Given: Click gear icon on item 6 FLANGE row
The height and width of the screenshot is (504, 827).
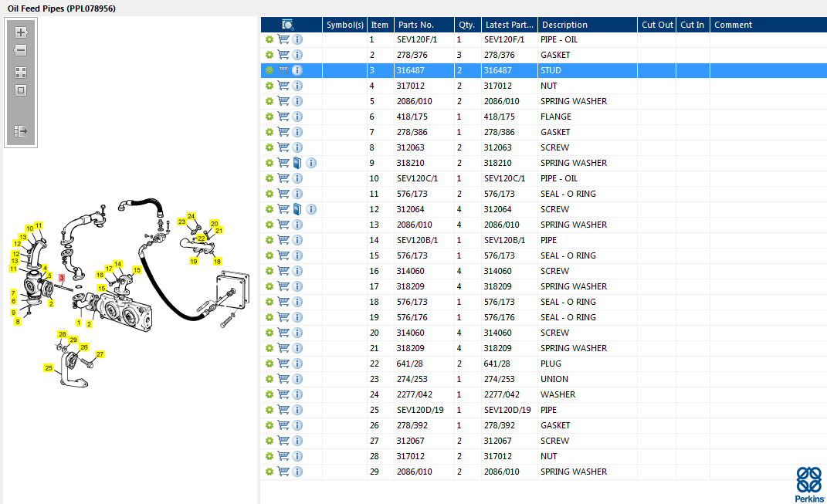Looking at the screenshot, I should (x=269, y=117).
